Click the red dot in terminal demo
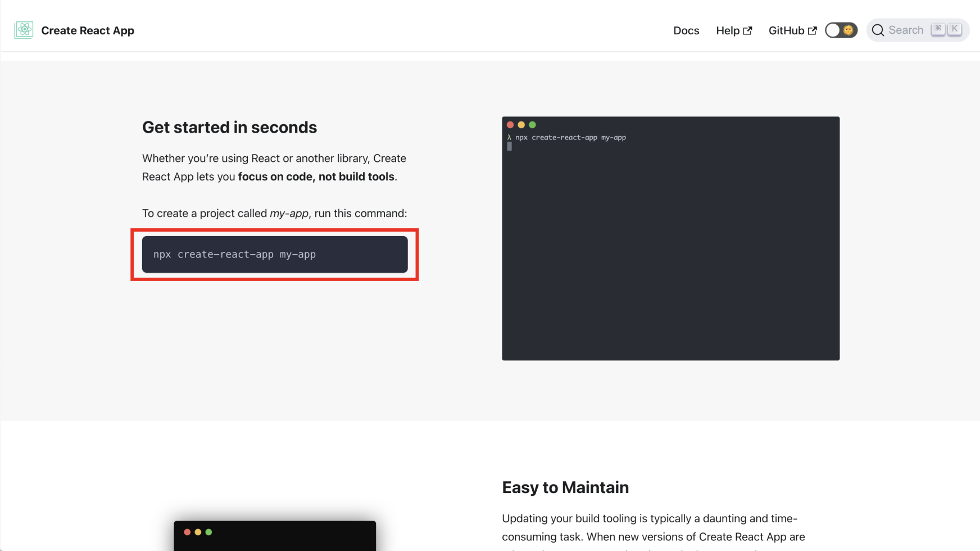Viewport: 980px width, 551px height. coord(510,125)
